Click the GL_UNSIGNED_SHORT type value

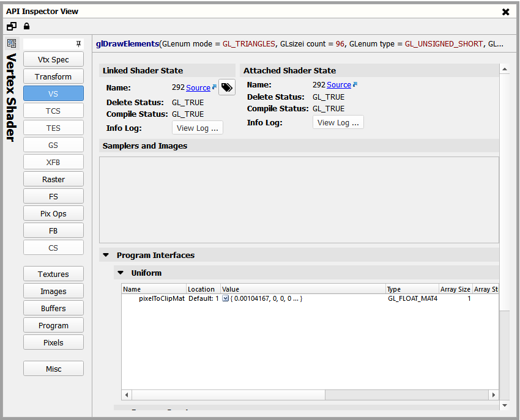(444, 44)
